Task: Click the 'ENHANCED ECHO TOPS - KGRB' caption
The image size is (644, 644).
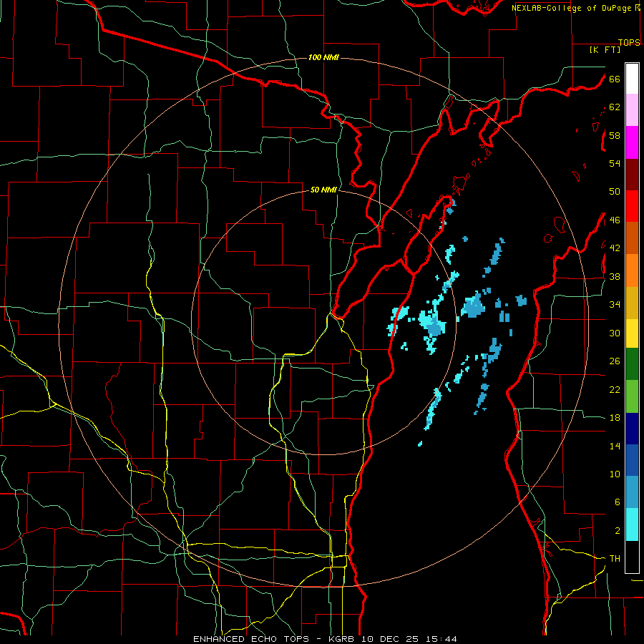Action: coord(275,639)
